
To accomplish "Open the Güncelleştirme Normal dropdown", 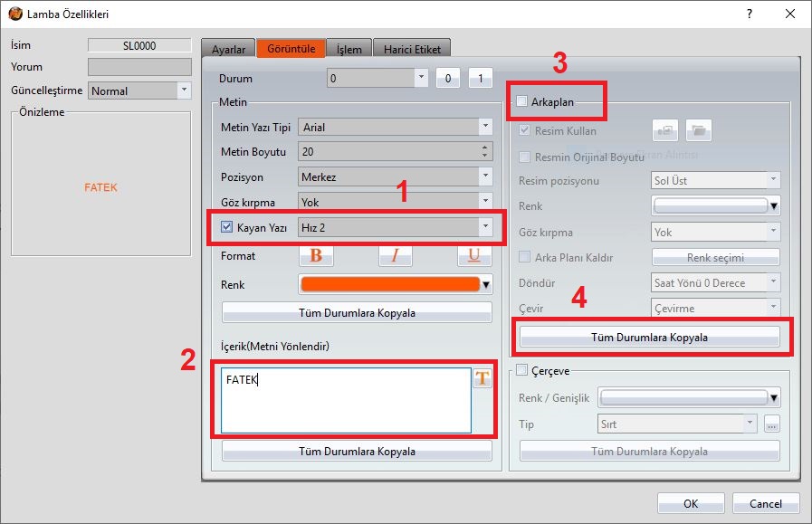I will click(x=139, y=91).
